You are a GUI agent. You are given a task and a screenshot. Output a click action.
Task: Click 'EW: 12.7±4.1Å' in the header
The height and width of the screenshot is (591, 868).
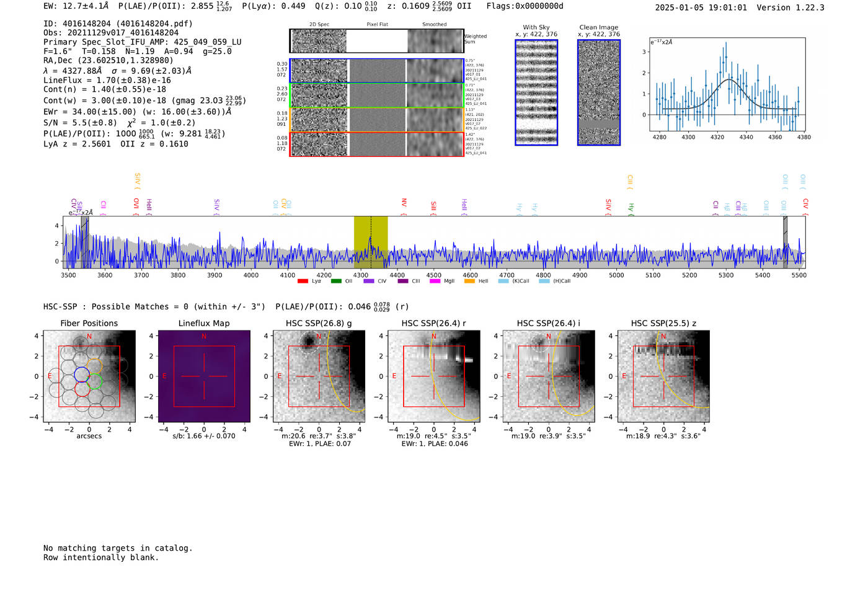[x=76, y=6]
